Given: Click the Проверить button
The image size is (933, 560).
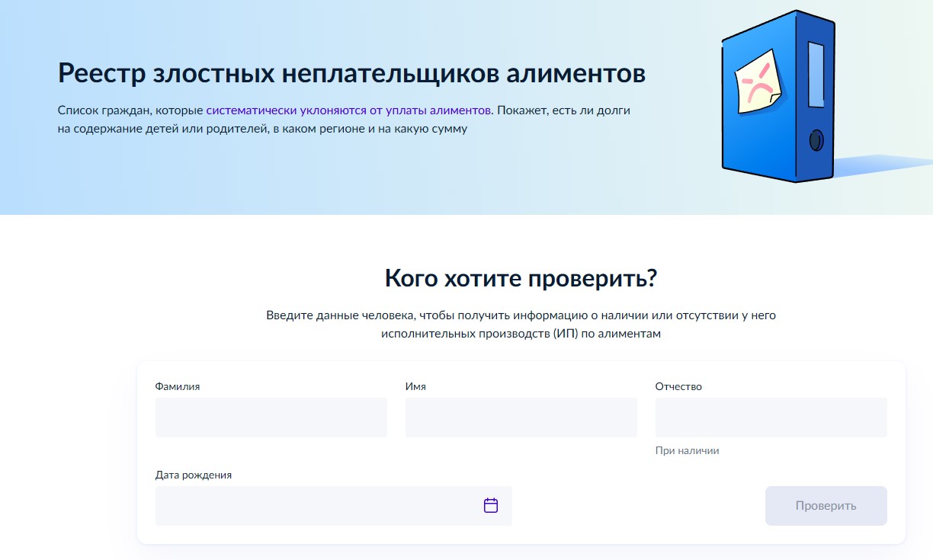Looking at the screenshot, I should pyautogui.click(x=826, y=506).
